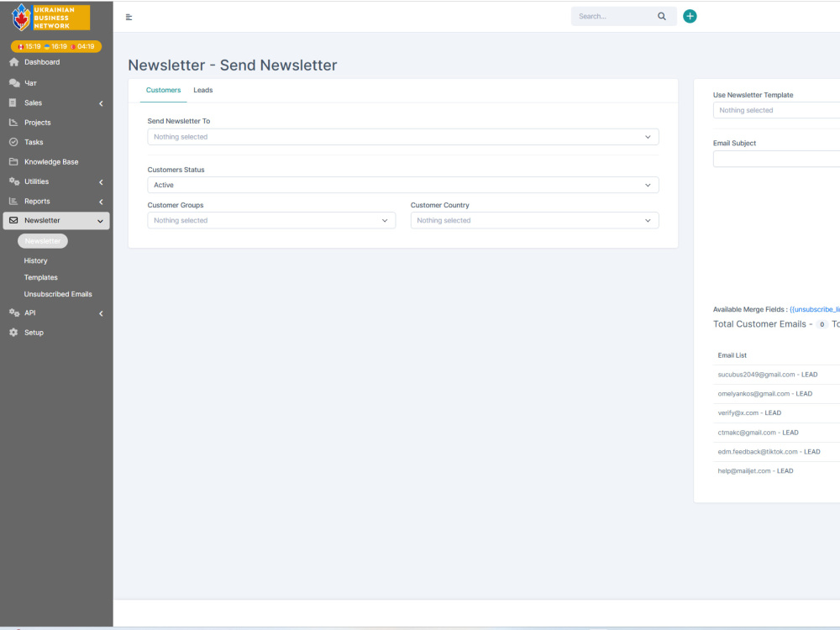Select ctmakc@gmail.com email row
Screen dimensions: 840x630
click(x=777, y=433)
